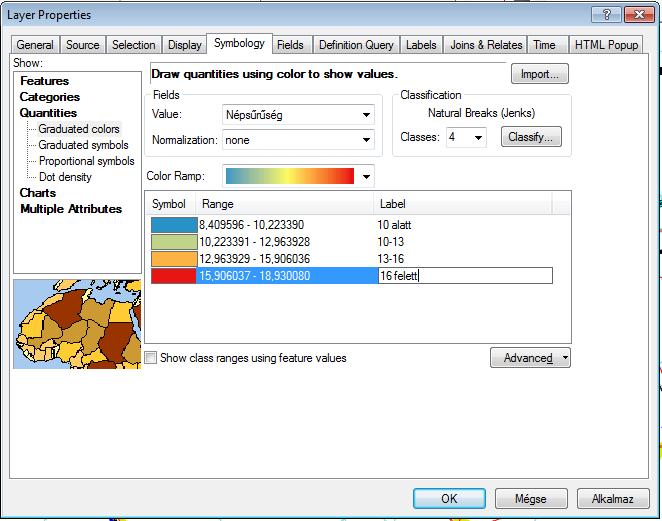Close the Layer Properties dialog

639,15
